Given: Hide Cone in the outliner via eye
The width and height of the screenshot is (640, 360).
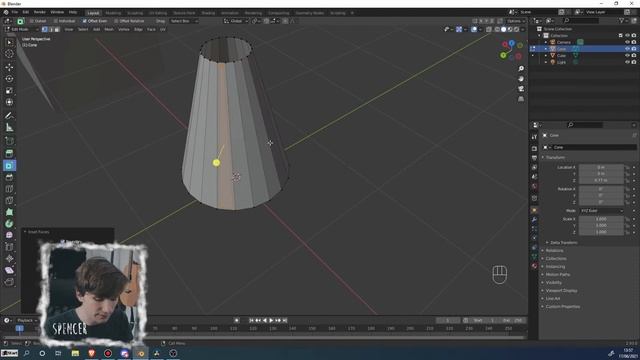Looking at the screenshot, I should 627,49.
